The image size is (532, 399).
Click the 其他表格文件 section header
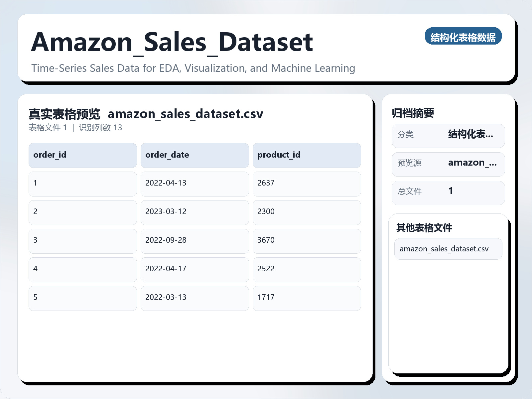tap(424, 228)
